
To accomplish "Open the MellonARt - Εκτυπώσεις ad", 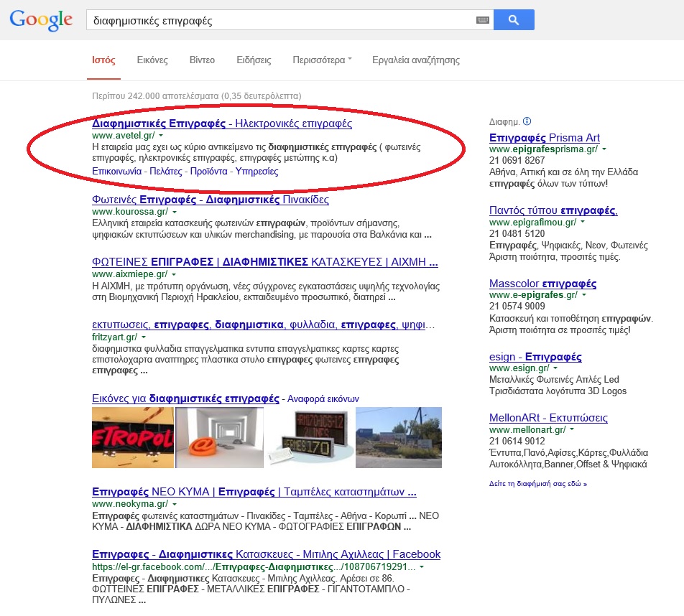I will coord(548,418).
